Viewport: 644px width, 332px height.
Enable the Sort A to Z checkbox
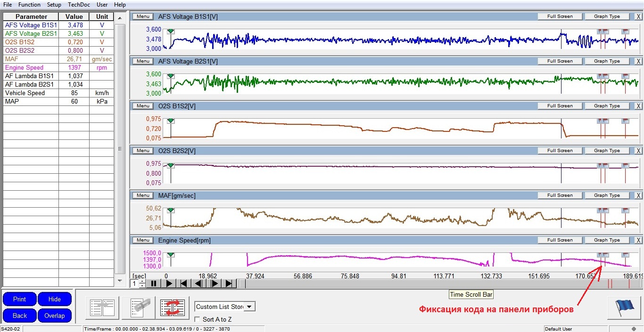198,320
